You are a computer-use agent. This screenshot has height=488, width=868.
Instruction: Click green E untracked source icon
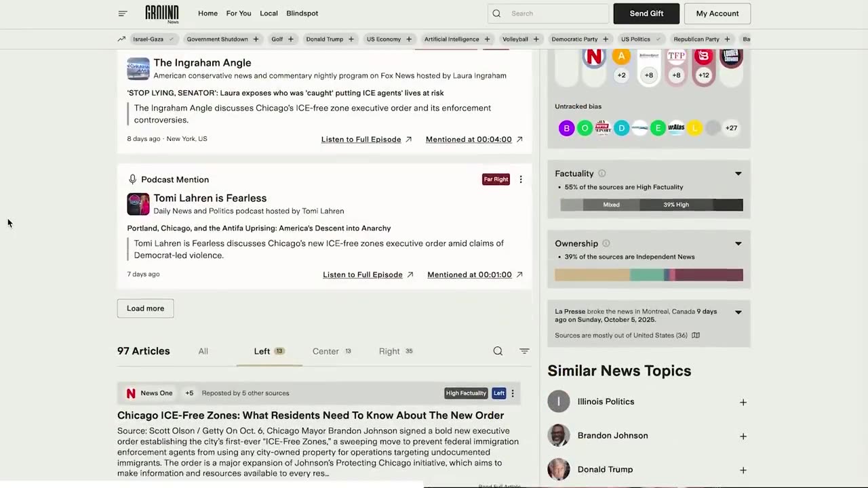point(658,127)
